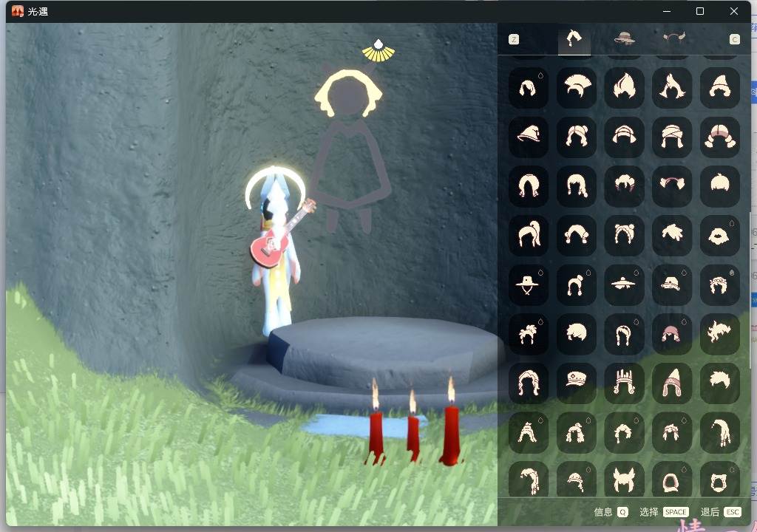Click the 退后 ESC back button
The height and width of the screenshot is (532, 757).
pyautogui.click(x=720, y=512)
